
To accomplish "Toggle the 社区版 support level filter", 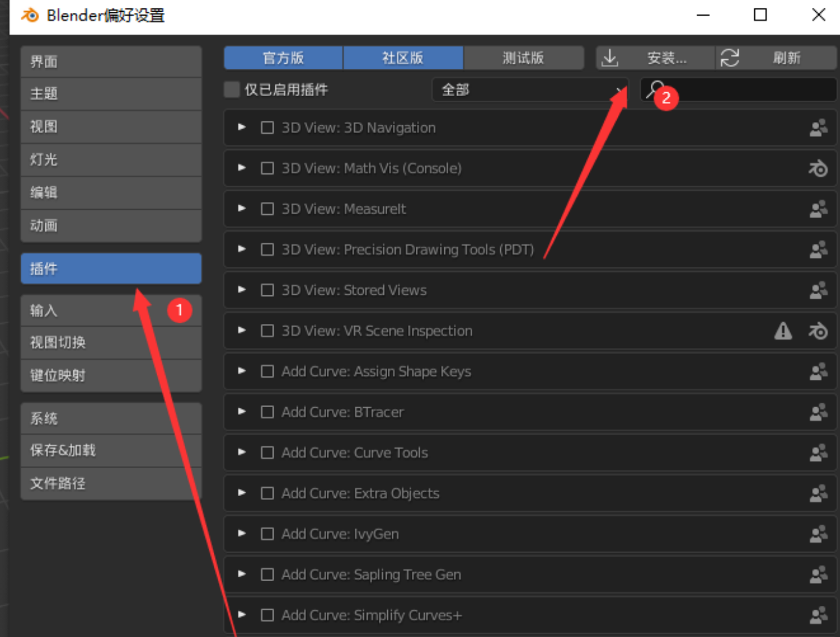I will (x=403, y=58).
